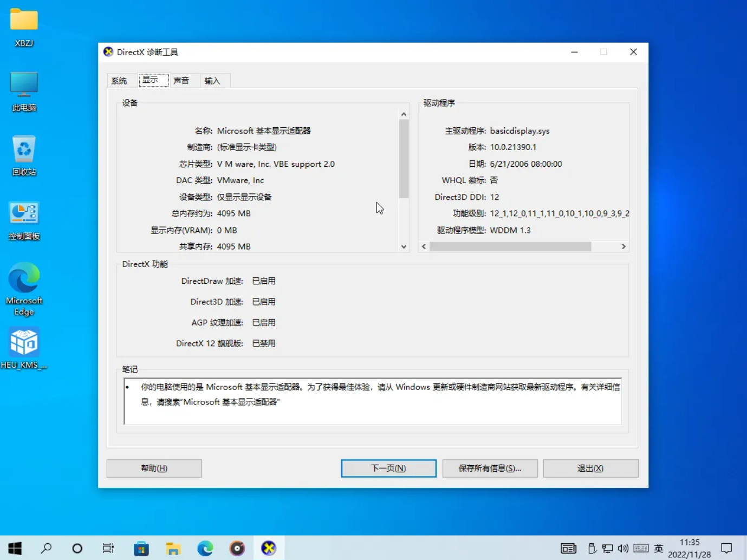Open the Windows Start menu
Image resolution: width=747 pixels, height=560 pixels.
pyautogui.click(x=14, y=548)
